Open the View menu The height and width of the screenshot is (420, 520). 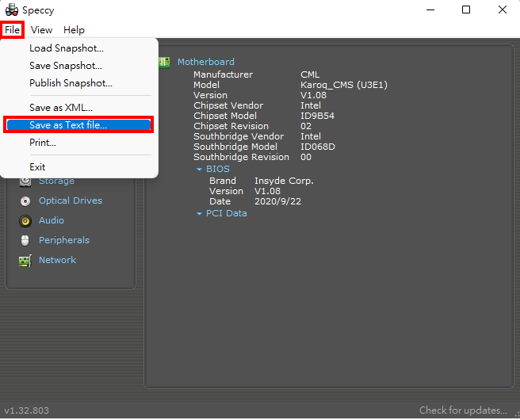[41, 30]
